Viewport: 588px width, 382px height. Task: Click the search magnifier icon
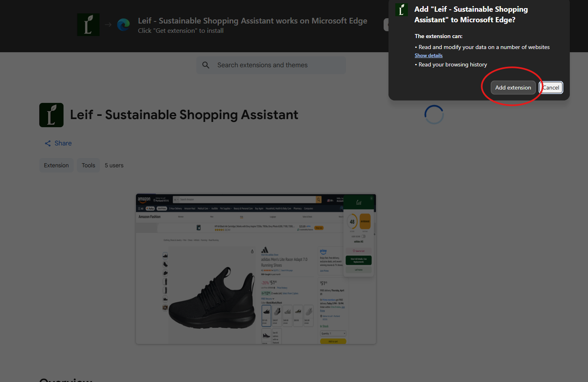click(206, 65)
